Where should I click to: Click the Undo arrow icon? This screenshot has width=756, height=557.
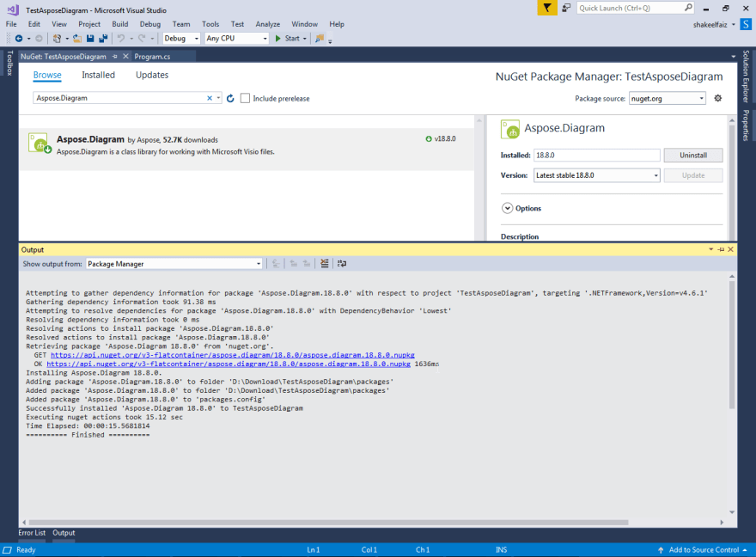point(120,38)
